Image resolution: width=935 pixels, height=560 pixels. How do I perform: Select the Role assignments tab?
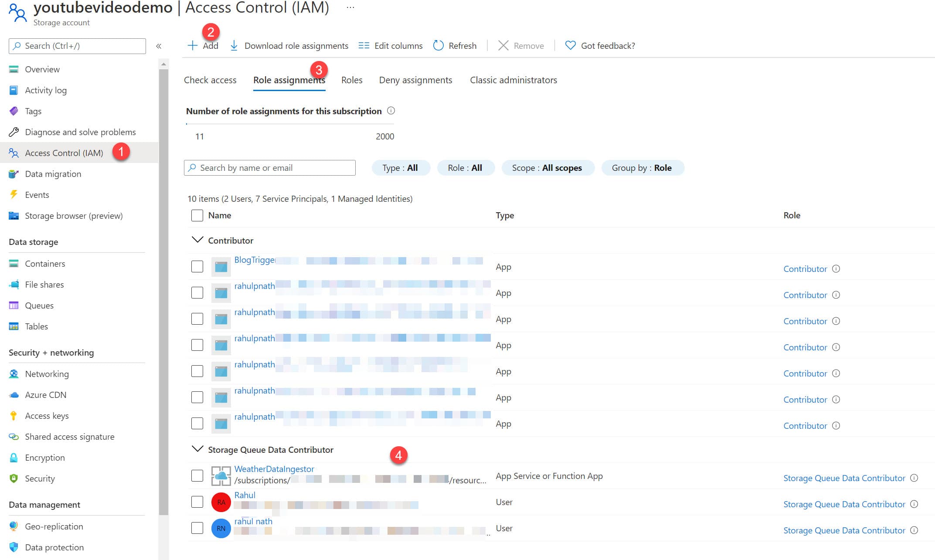point(289,79)
